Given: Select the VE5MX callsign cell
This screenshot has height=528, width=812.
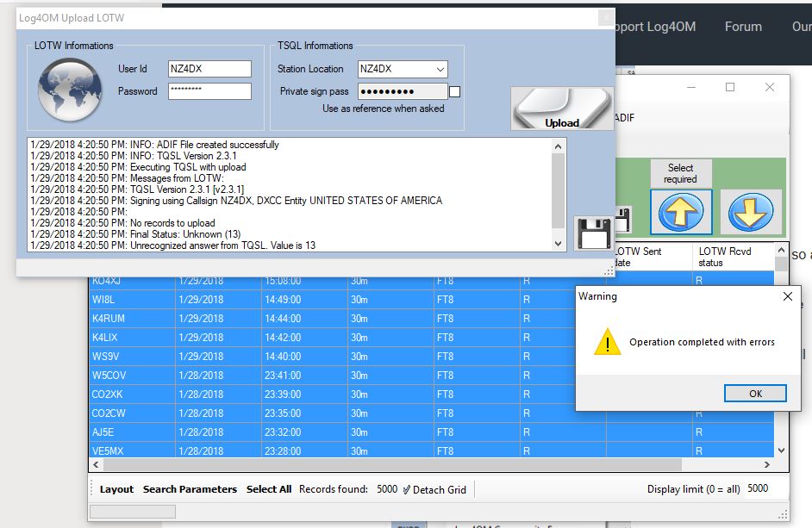Looking at the screenshot, I should coord(132,450).
